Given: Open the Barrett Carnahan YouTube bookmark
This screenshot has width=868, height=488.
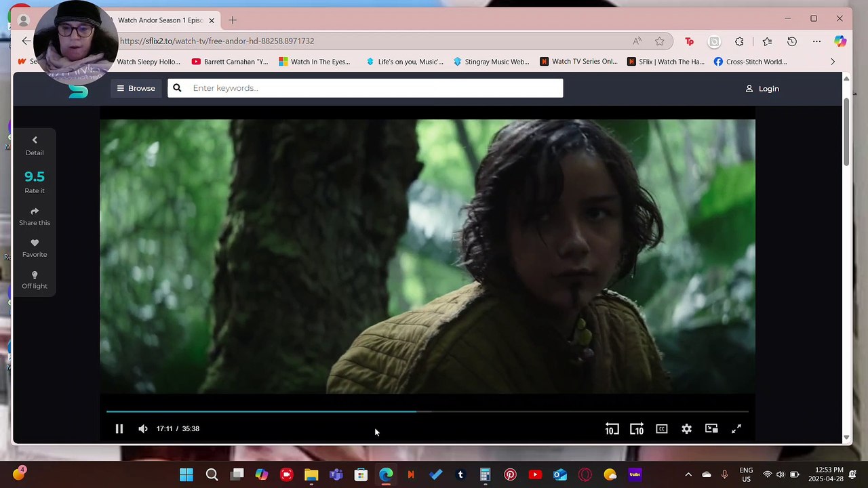Looking at the screenshot, I should (230, 62).
